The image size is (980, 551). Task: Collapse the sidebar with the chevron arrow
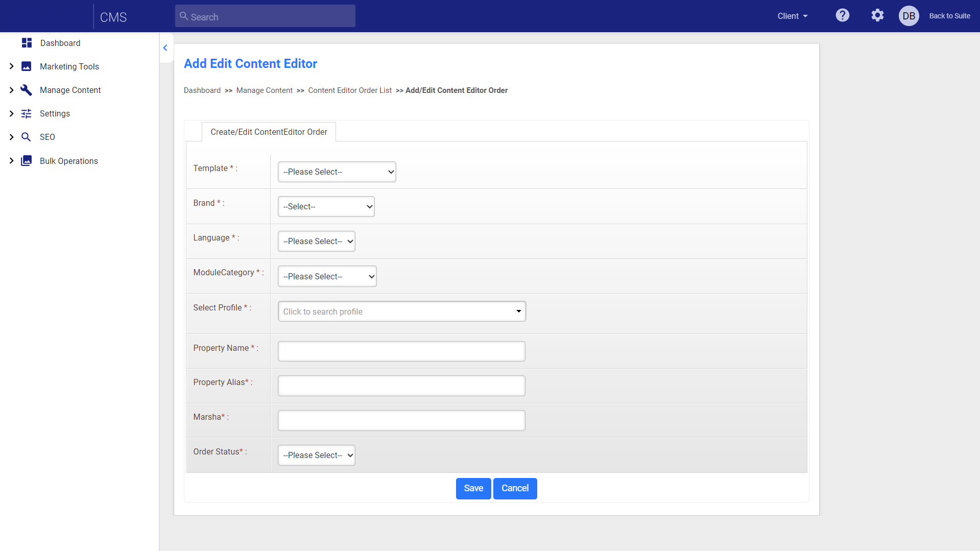pos(165,47)
